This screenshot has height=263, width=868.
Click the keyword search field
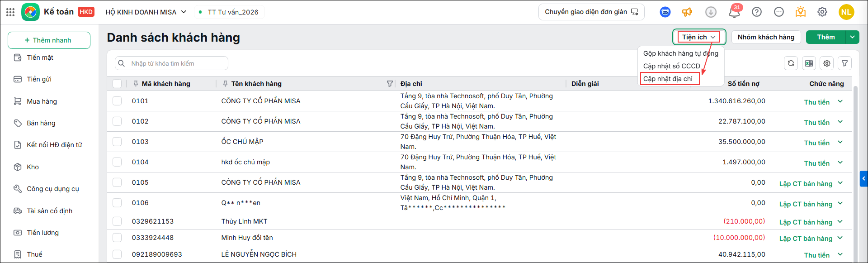click(171, 63)
